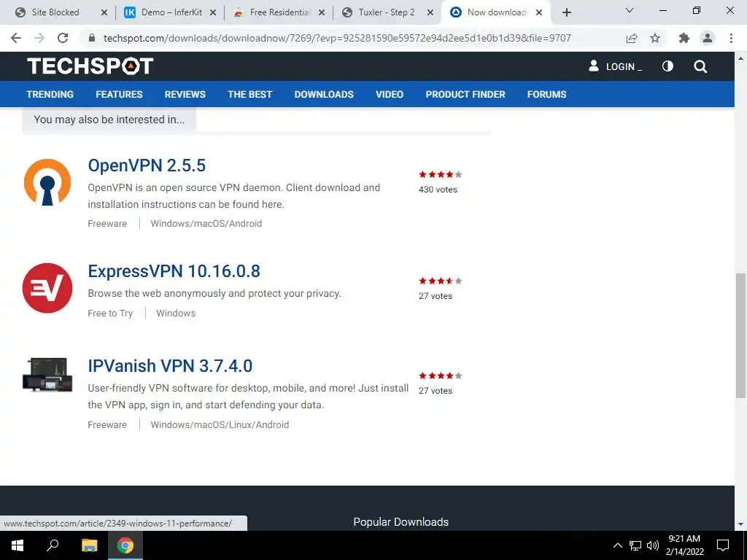Show hidden system tray icons

pos(617,545)
